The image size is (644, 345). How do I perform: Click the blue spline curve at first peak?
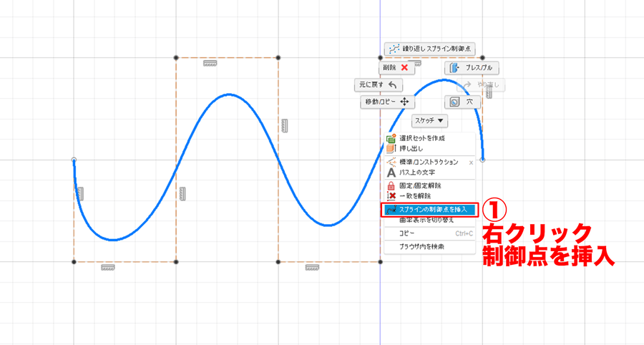[229, 94]
